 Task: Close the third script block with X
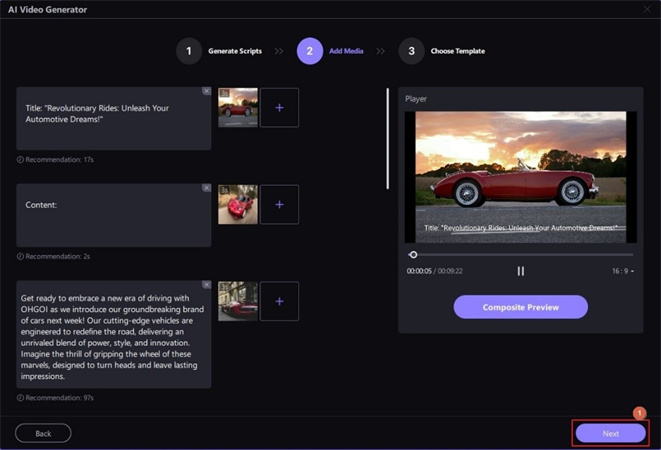coord(206,284)
